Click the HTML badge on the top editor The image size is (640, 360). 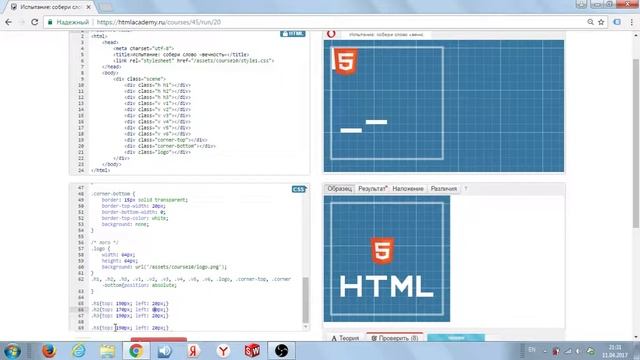[x=293, y=34]
